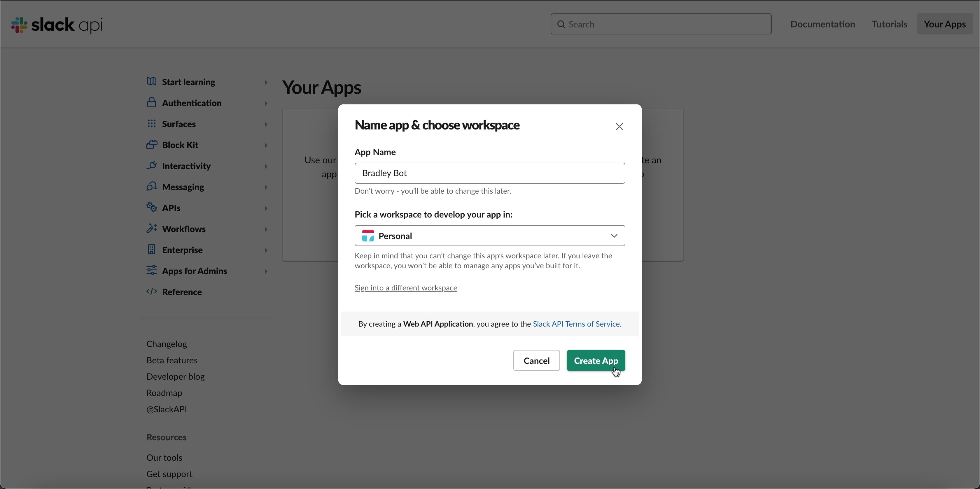Expand the APIs section arrow
This screenshot has width=980, height=489.
(266, 208)
